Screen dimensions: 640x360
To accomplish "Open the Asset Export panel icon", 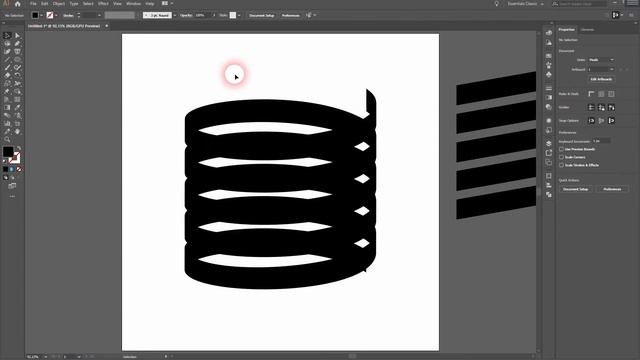I will (x=549, y=153).
